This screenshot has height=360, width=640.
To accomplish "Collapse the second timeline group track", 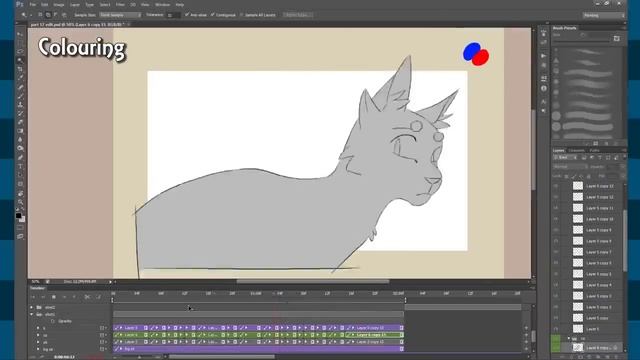I will tap(31, 315).
